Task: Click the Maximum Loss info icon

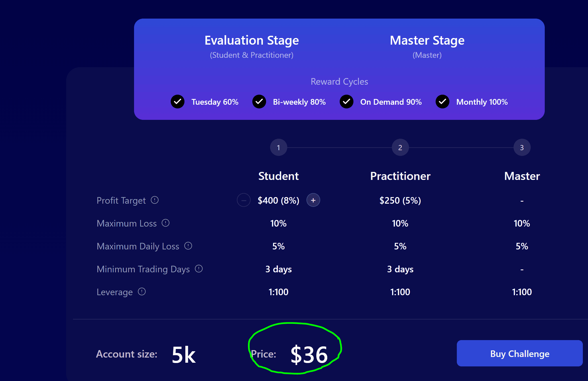Action: (166, 223)
